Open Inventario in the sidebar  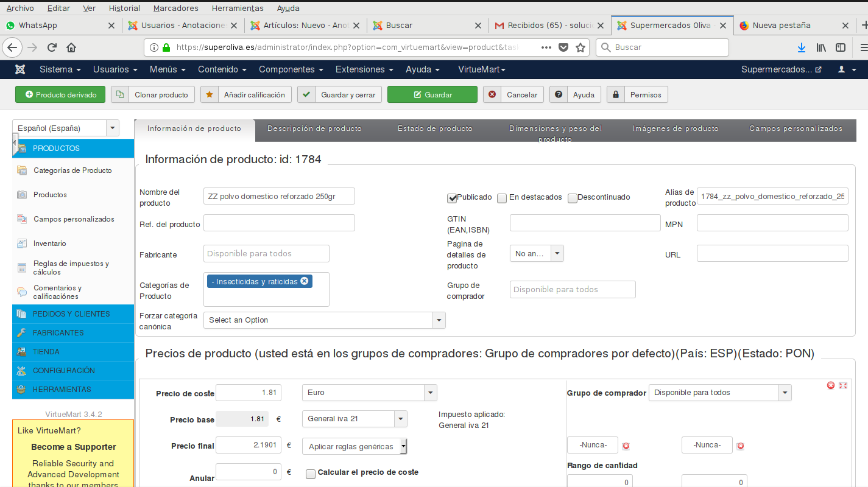[x=49, y=243]
